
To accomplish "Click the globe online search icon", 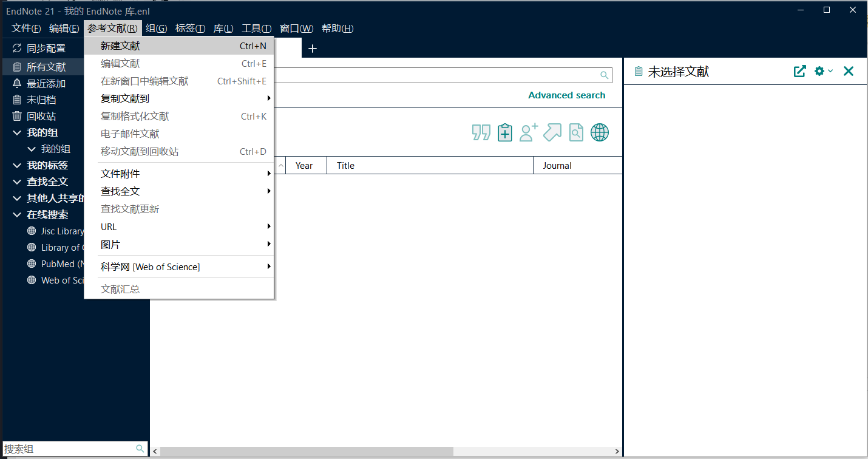I will [x=599, y=132].
